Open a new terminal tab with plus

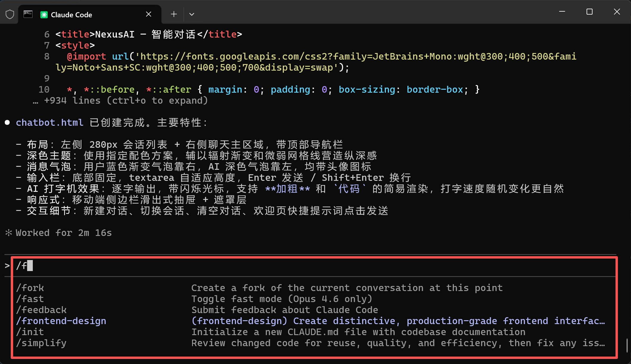(x=174, y=14)
